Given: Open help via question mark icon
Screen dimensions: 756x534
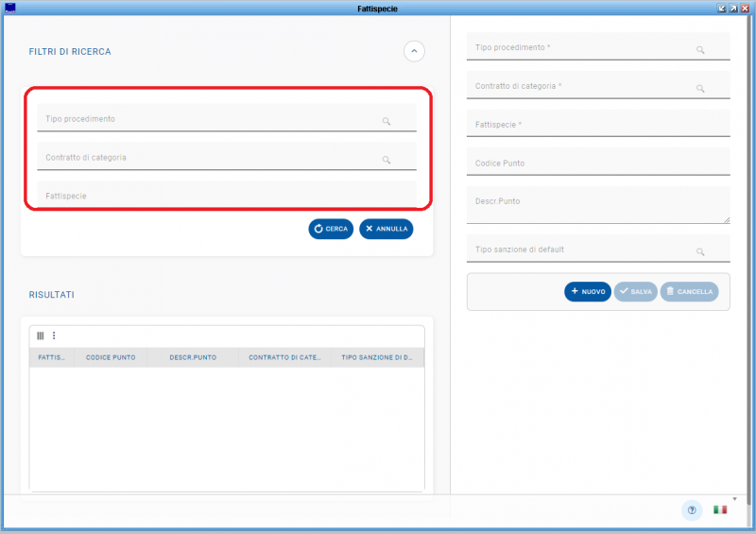Looking at the screenshot, I should (692, 509).
